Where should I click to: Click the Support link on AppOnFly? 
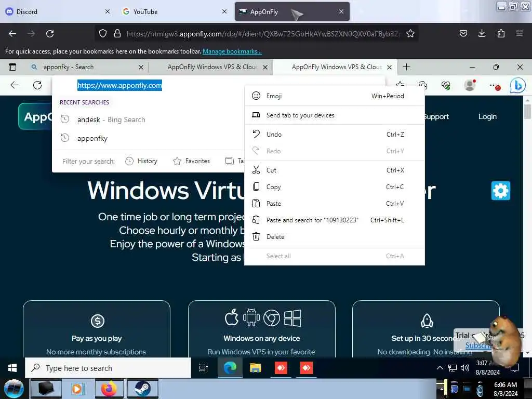click(436, 116)
